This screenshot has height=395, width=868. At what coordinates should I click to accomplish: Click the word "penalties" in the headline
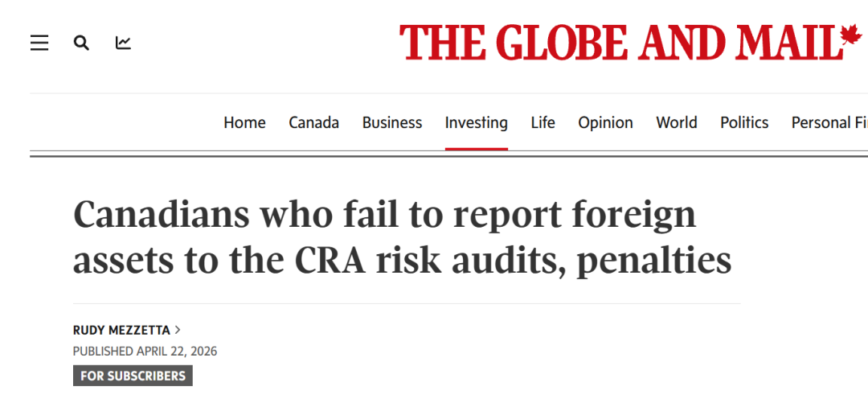point(654,261)
